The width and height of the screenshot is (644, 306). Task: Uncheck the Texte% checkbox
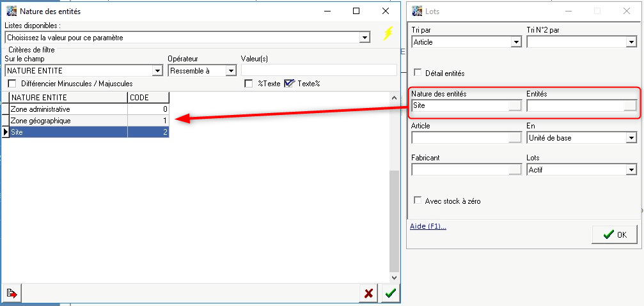coord(290,84)
